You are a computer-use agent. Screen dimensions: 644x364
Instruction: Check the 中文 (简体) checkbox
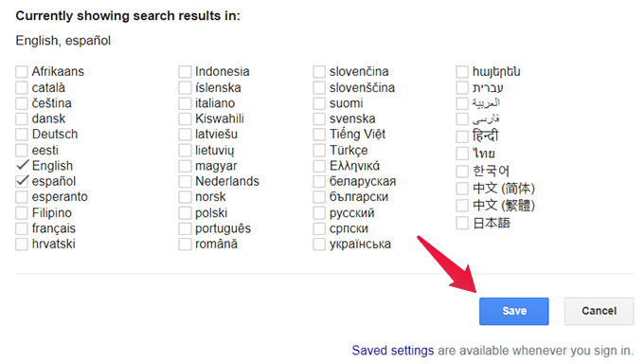coord(462,189)
